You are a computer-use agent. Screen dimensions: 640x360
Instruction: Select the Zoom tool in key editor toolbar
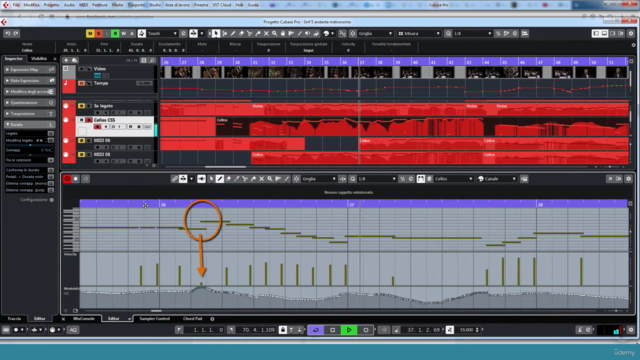click(x=270, y=179)
